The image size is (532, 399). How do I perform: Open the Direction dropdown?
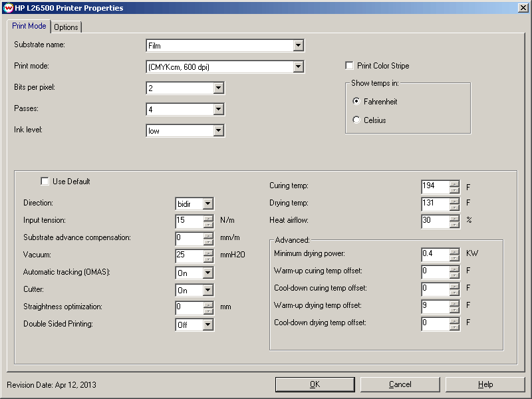point(207,204)
